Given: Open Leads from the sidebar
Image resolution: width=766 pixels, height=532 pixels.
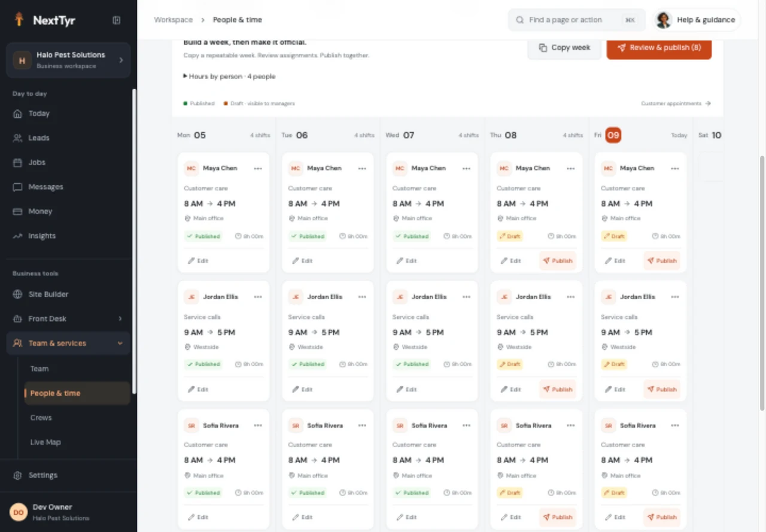Looking at the screenshot, I should coord(68,138).
